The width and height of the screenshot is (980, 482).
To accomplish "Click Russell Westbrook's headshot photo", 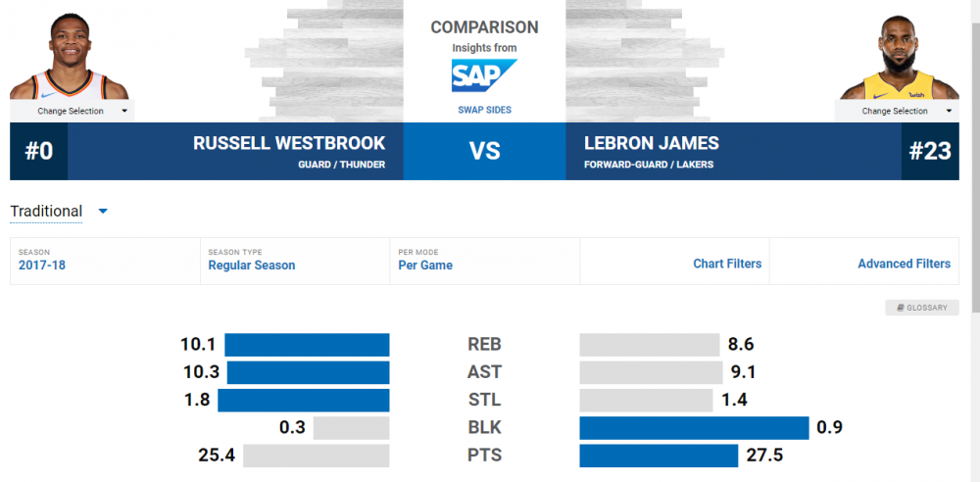I will pos(69,61).
